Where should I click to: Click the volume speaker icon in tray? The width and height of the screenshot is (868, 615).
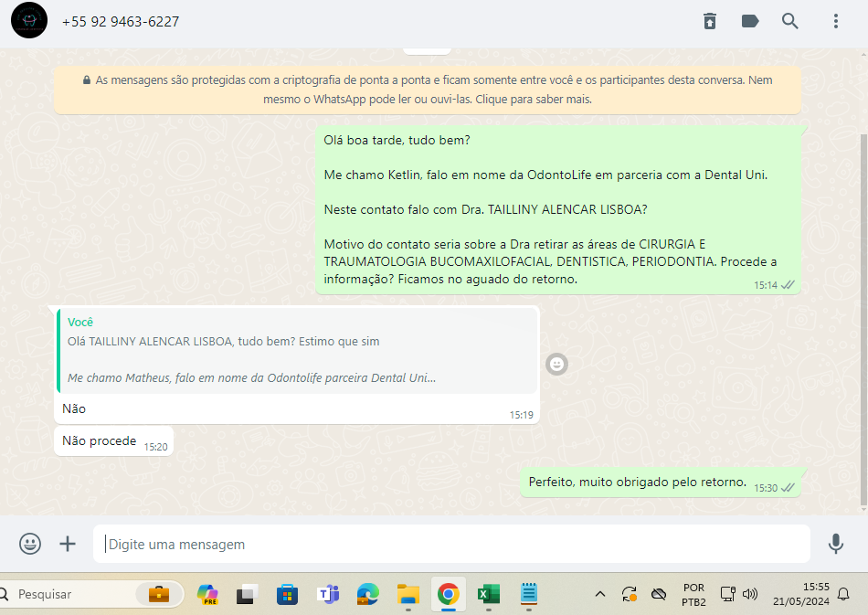point(750,594)
